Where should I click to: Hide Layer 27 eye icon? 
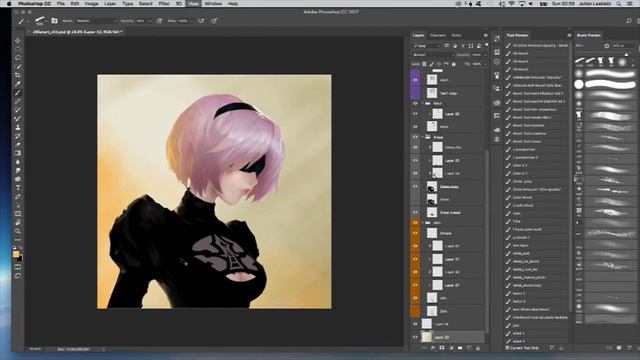[415, 284]
